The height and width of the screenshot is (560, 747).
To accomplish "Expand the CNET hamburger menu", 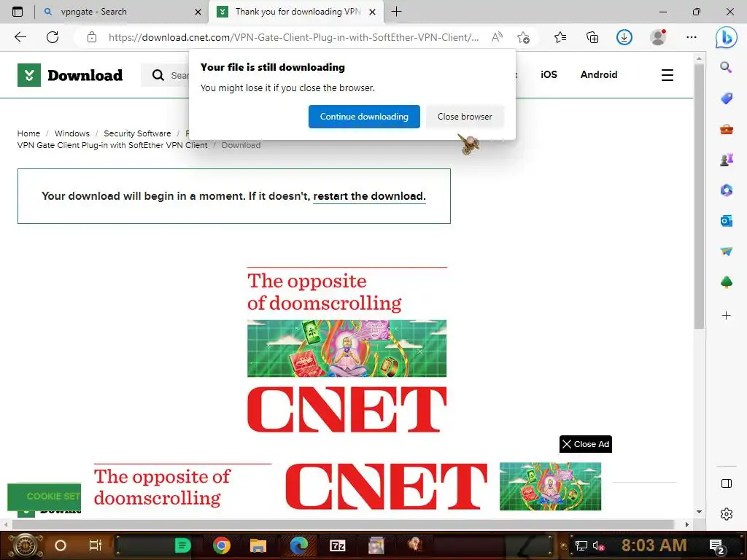I will pyautogui.click(x=667, y=75).
